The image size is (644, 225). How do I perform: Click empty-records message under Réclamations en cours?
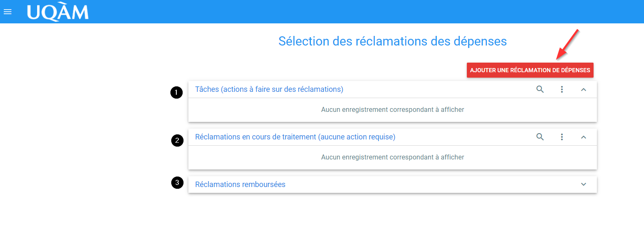click(x=393, y=157)
